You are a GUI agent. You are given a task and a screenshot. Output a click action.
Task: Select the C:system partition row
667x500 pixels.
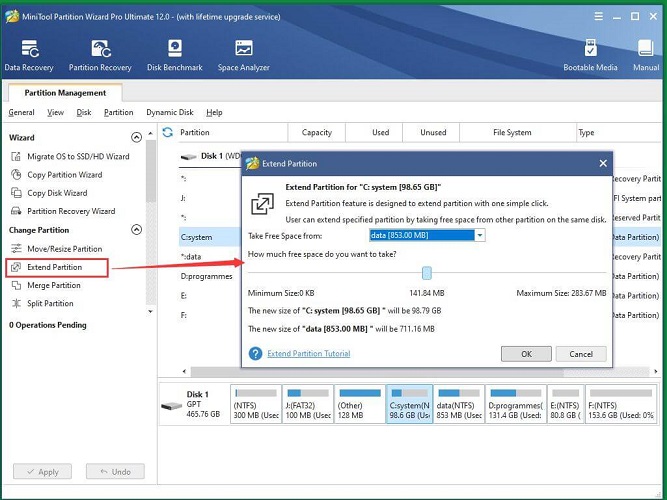point(210,237)
